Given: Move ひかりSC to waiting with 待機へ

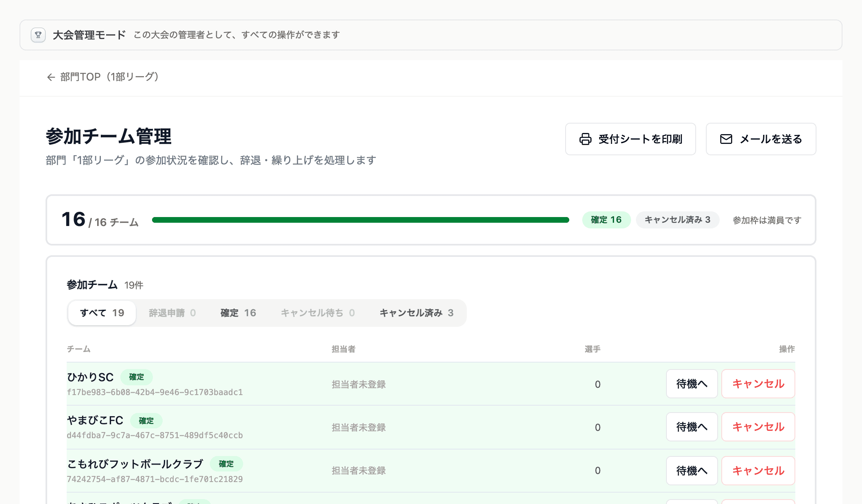Looking at the screenshot, I should pos(692,384).
